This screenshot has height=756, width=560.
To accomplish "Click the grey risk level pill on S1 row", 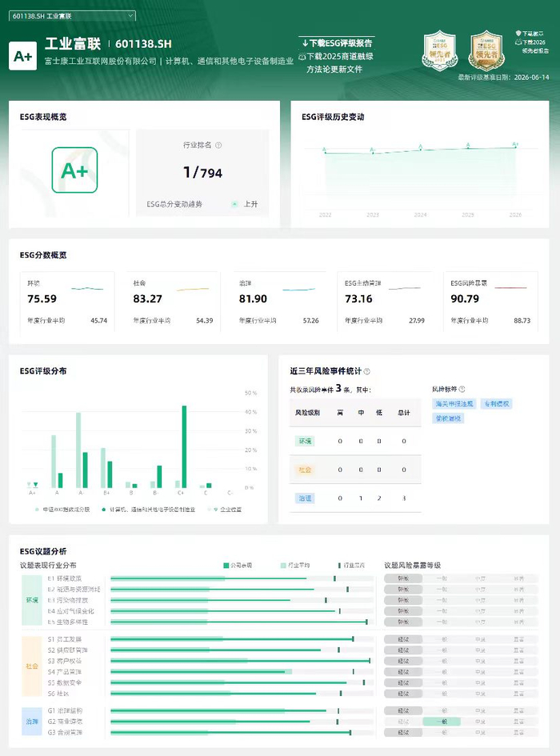I will [x=403, y=639].
